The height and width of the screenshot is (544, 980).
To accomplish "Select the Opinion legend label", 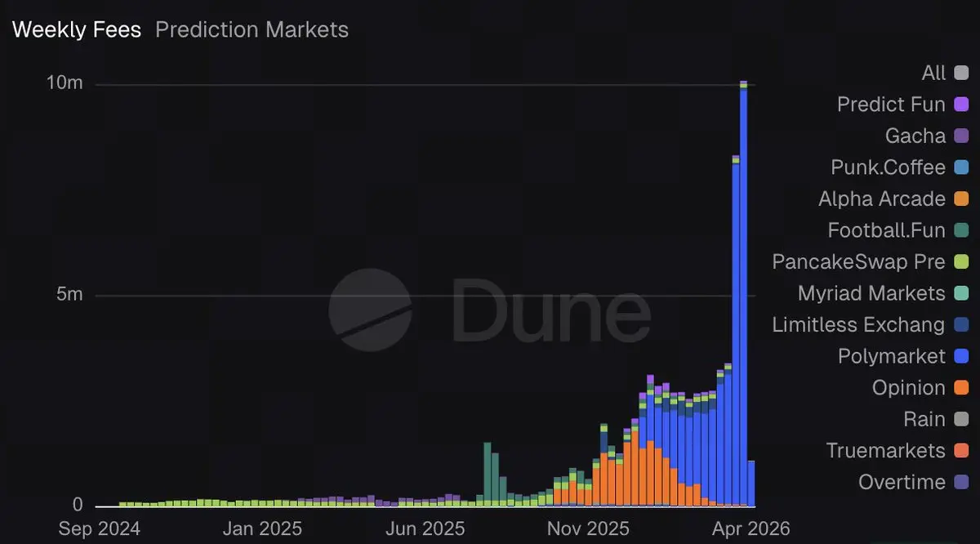I will coord(909,388).
